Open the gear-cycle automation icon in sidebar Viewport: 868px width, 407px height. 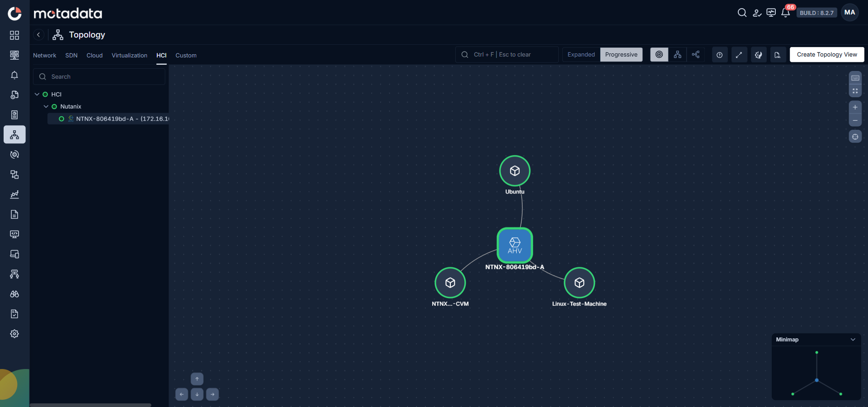(14, 155)
